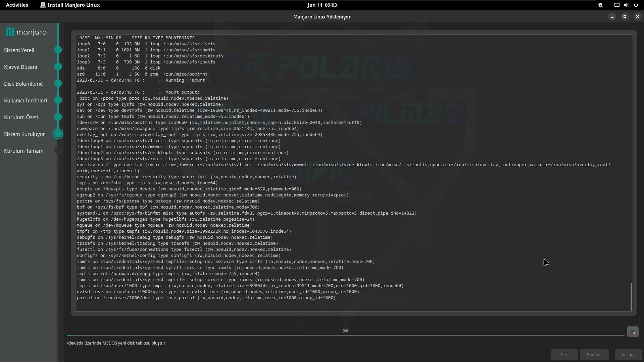Click the sda 16G disk row

118,68
